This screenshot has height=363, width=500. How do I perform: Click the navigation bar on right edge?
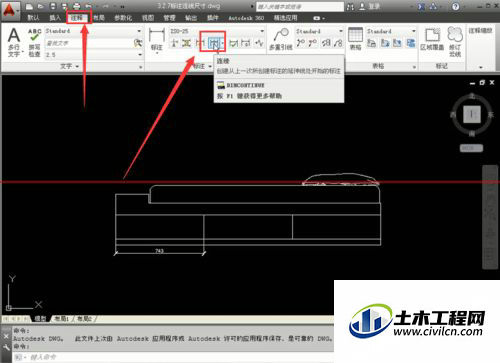[x=490, y=217]
